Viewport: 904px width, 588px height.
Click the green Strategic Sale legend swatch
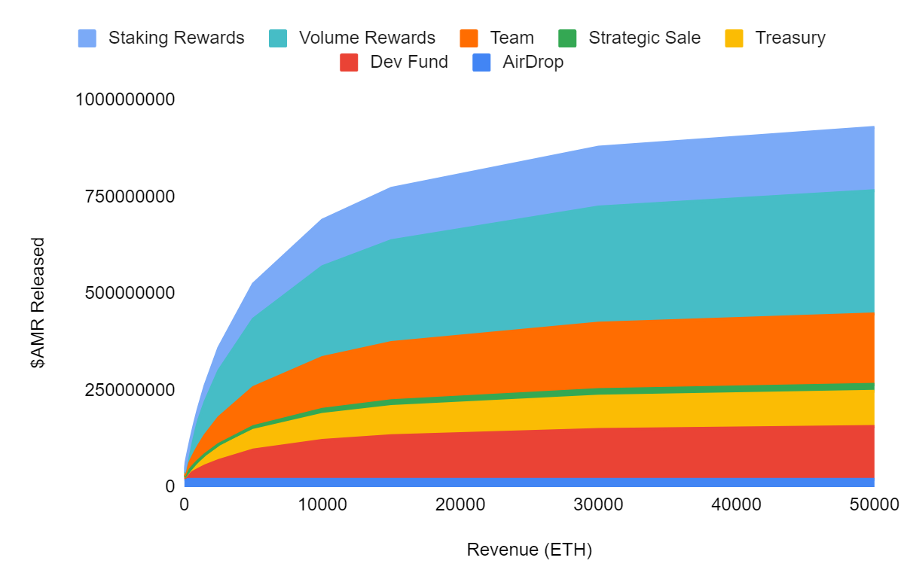[x=567, y=38]
